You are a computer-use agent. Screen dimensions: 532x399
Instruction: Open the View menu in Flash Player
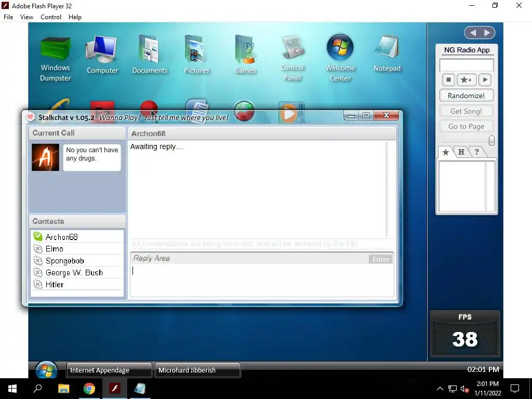(26, 17)
